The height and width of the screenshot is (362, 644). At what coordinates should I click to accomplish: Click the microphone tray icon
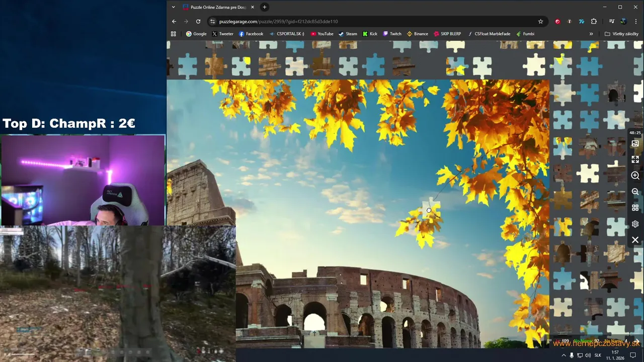click(572, 355)
